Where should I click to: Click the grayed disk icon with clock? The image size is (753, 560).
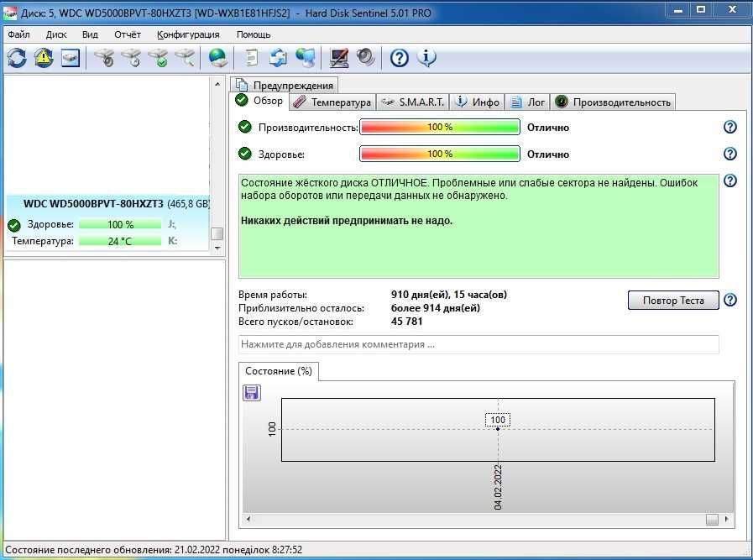tap(131, 58)
